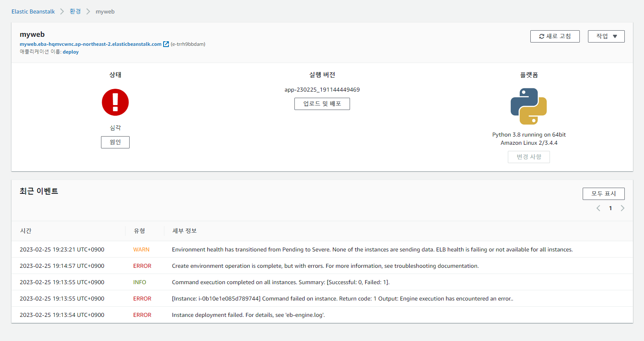Click the myweb environment title
The image size is (644, 341).
32,34
